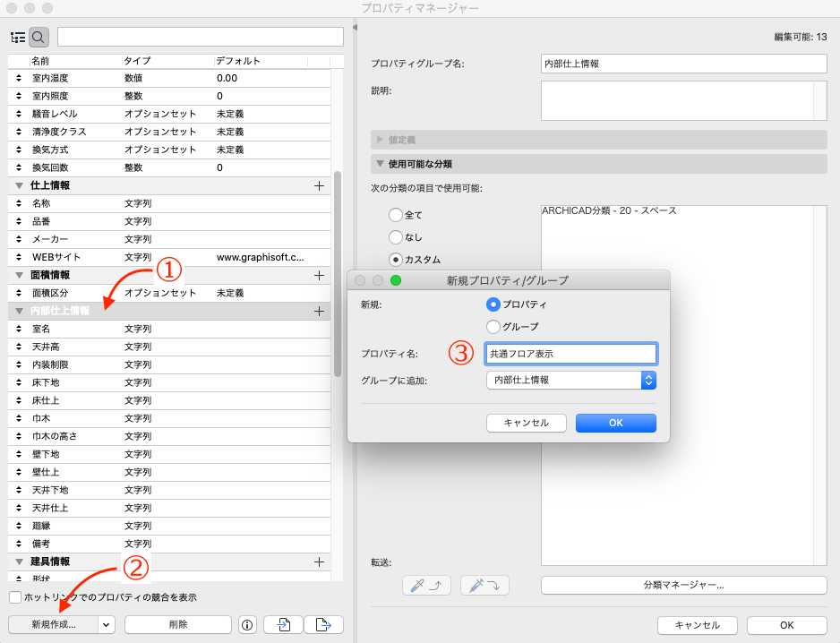The width and height of the screenshot is (840, 643).
Task: Collapse the 仕上情報 group
Action: tap(20, 186)
